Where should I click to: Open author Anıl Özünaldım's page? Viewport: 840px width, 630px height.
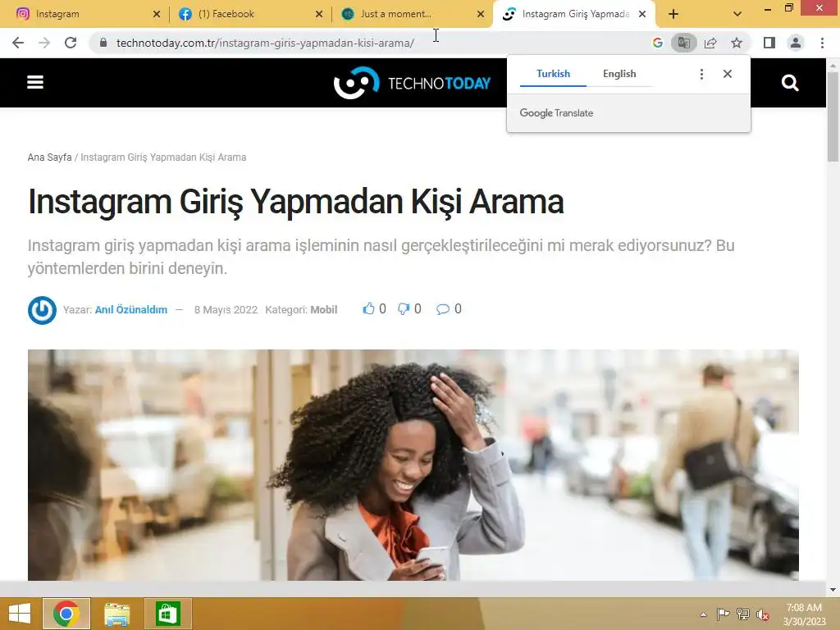click(x=130, y=309)
